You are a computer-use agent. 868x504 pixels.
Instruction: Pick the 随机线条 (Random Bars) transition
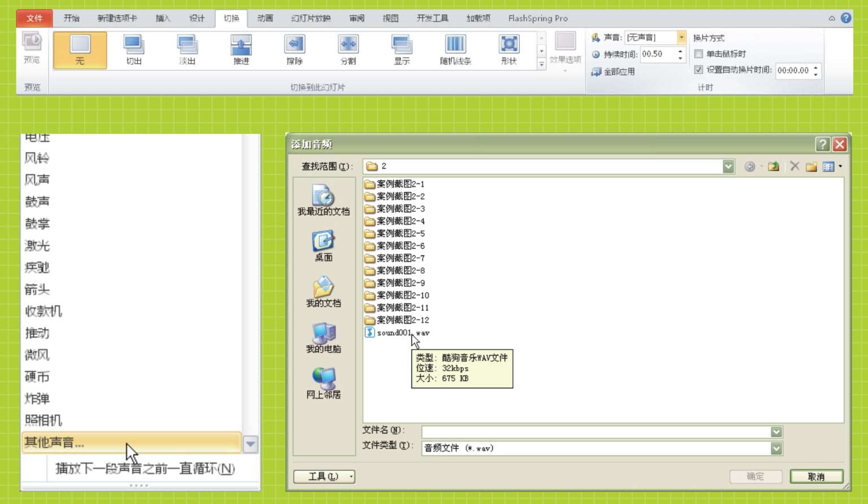(455, 50)
